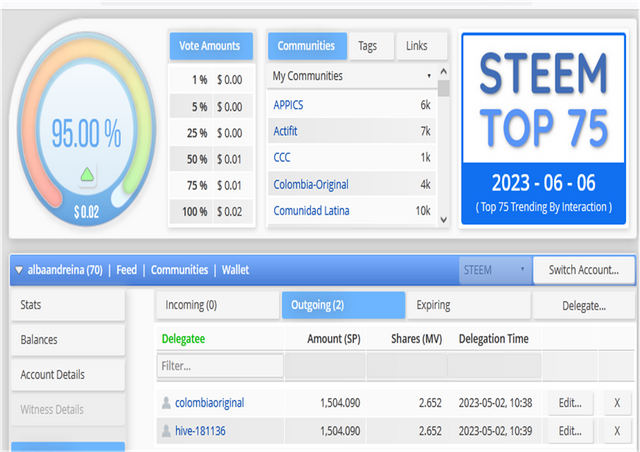Image resolution: width=640 pixels, height=452 pixels.
Task: Click the avatar icon beside hive-181136
Action: pos(166,431)
